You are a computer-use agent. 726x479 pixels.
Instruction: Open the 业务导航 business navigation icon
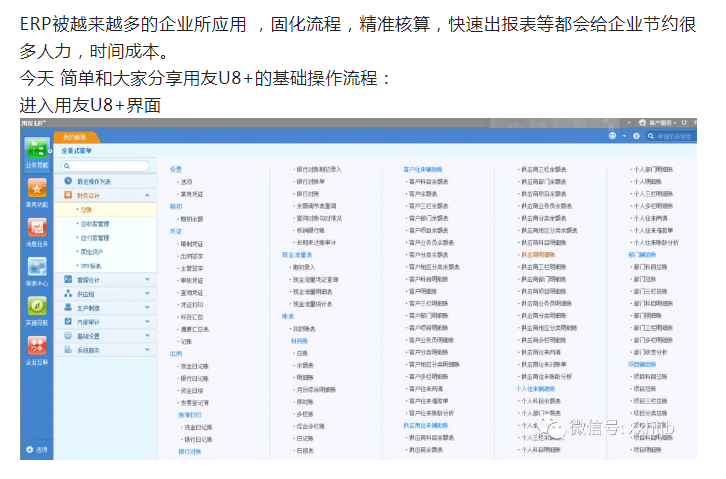[x=37, y=150]
